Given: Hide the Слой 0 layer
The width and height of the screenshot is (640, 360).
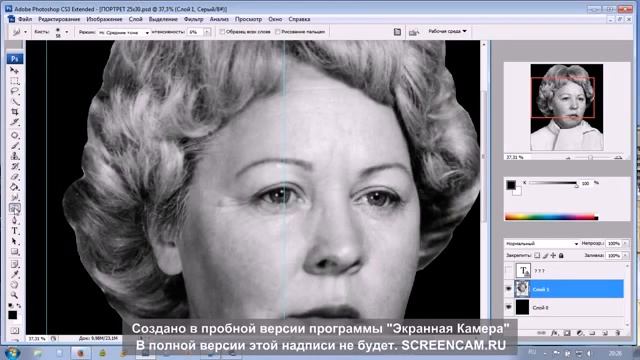Looking at the screenshot, I should coord(509,307).
